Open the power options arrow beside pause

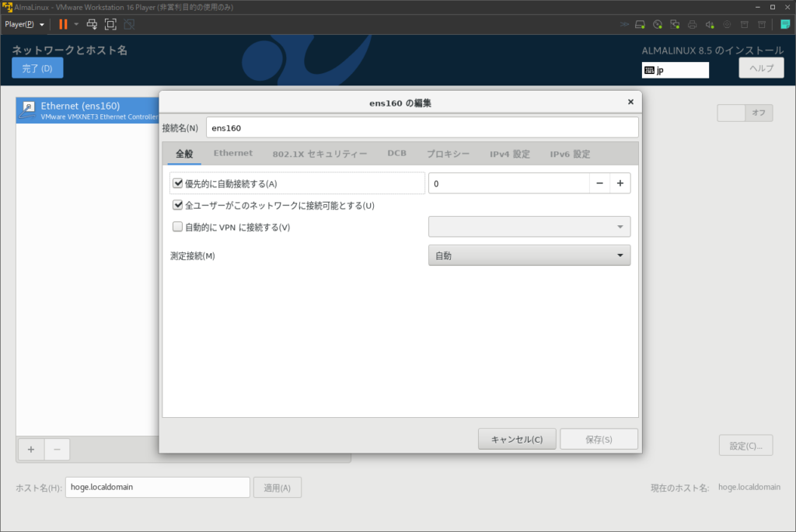[x=76, y=24]
